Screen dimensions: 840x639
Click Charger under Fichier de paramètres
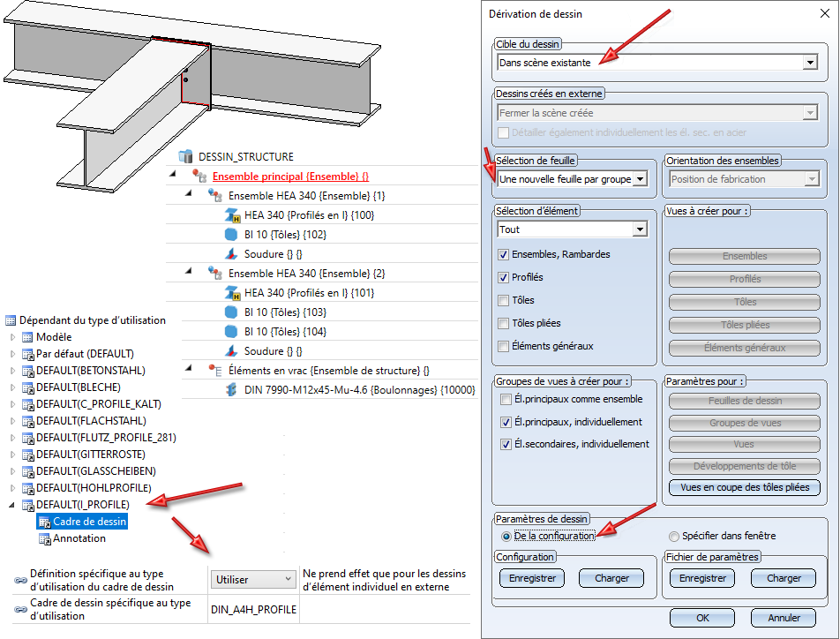click(x=784, y=578)
